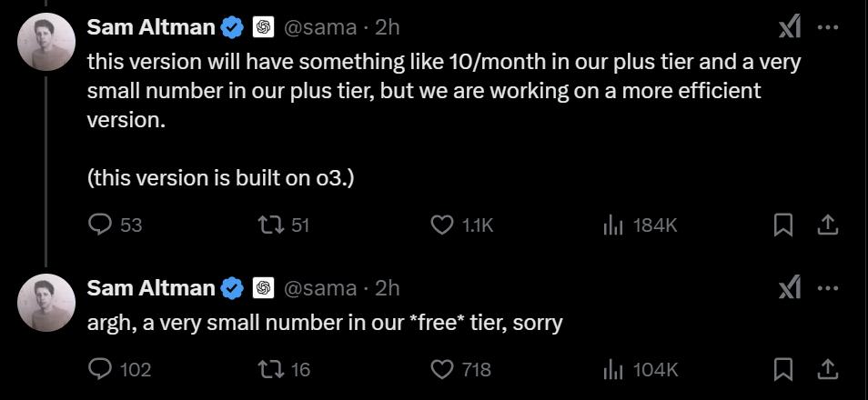Viewport: 868px width, 400px height.
Task: Open more options menu on second tweet
Action: pos(827,288)
